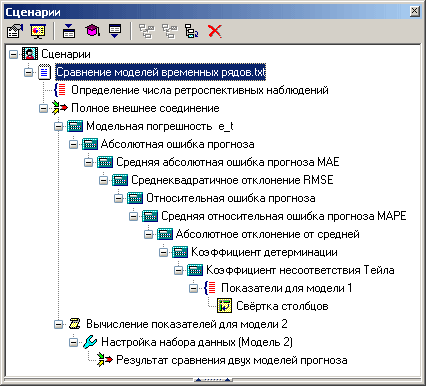The image size is (426, 386).
Task: Click the first grayed tree-branch toolbar icon
Action: tap(147, 31)
